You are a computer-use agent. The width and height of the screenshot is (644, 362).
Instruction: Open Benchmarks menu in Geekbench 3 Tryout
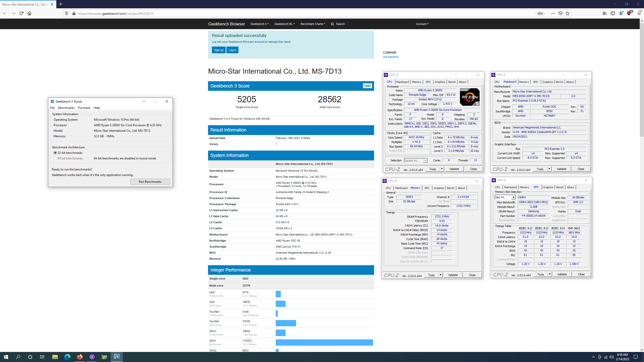click(x=66, y=108)
